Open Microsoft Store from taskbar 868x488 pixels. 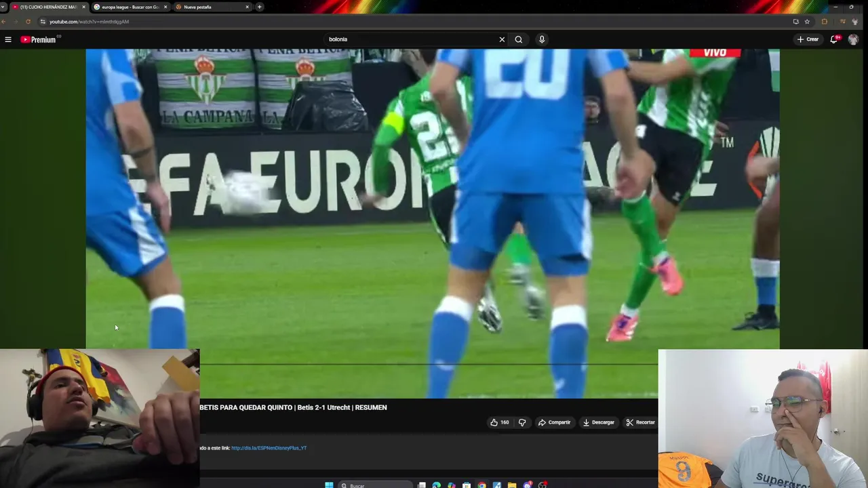tap(467, 485)
